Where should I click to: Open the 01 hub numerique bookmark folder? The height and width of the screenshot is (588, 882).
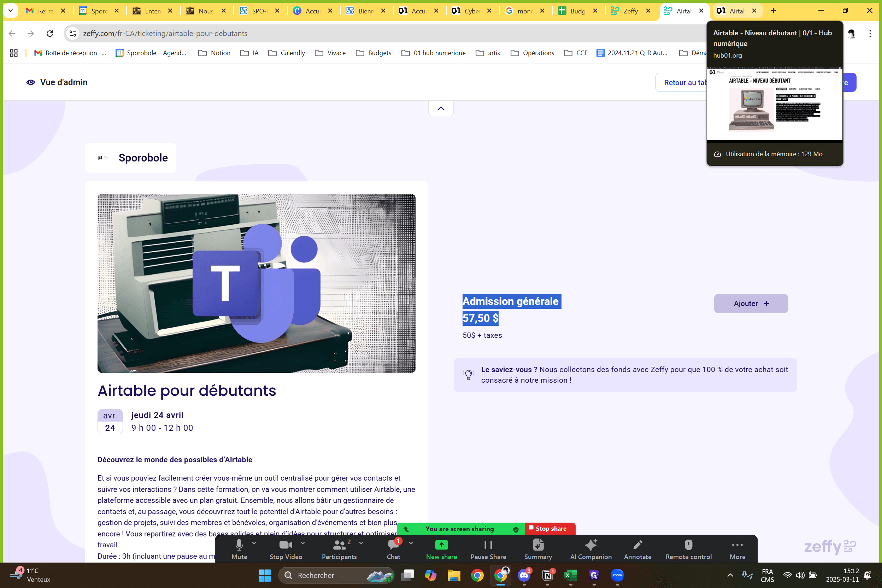click(x=434, y=53)
